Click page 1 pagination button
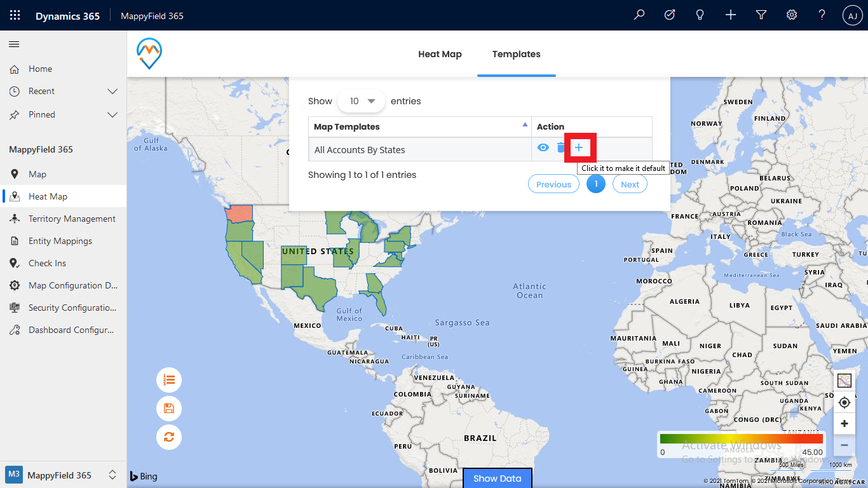The width and height of the screenshot is (868, 488). (596, 184)
